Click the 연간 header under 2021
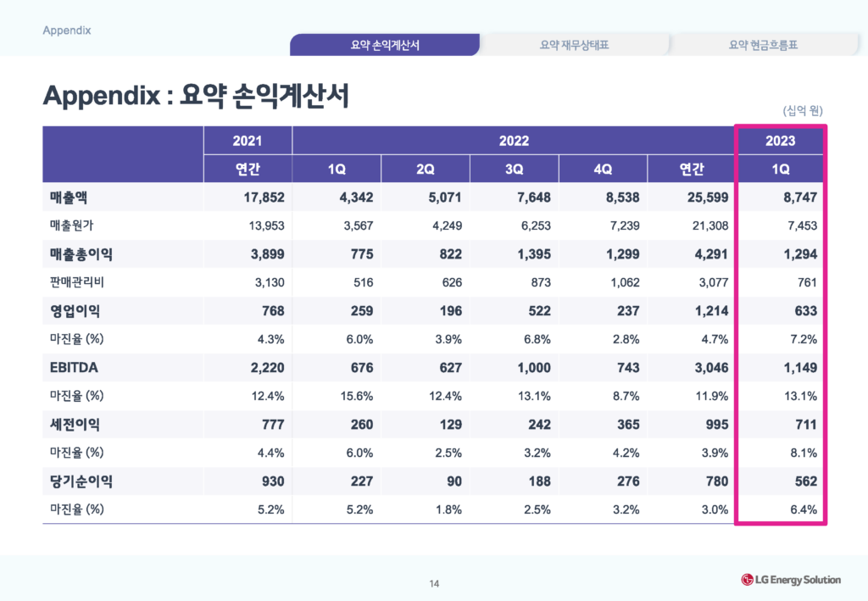 pos(247,169)
